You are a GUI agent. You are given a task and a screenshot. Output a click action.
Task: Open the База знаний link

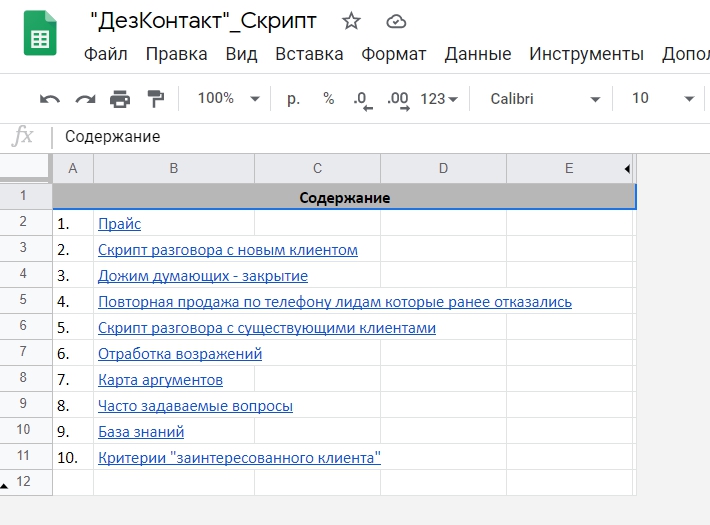point(141,432)
